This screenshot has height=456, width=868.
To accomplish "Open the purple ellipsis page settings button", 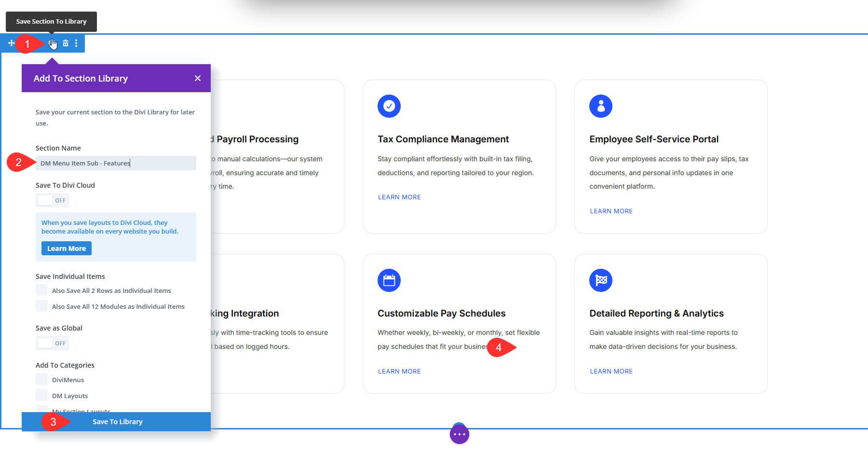I will click(x=459, y=434).
